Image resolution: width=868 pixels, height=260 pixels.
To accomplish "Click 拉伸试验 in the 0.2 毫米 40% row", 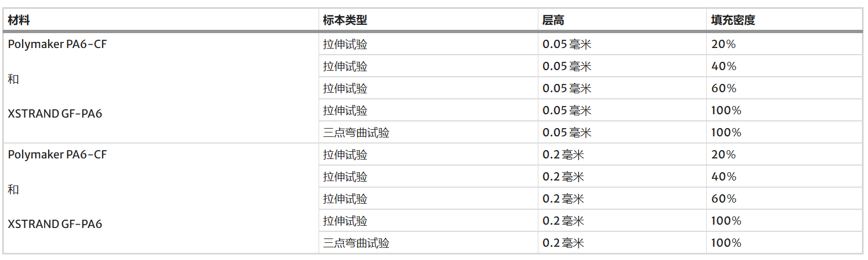I will pyautogui.click(x=345, y=177).
